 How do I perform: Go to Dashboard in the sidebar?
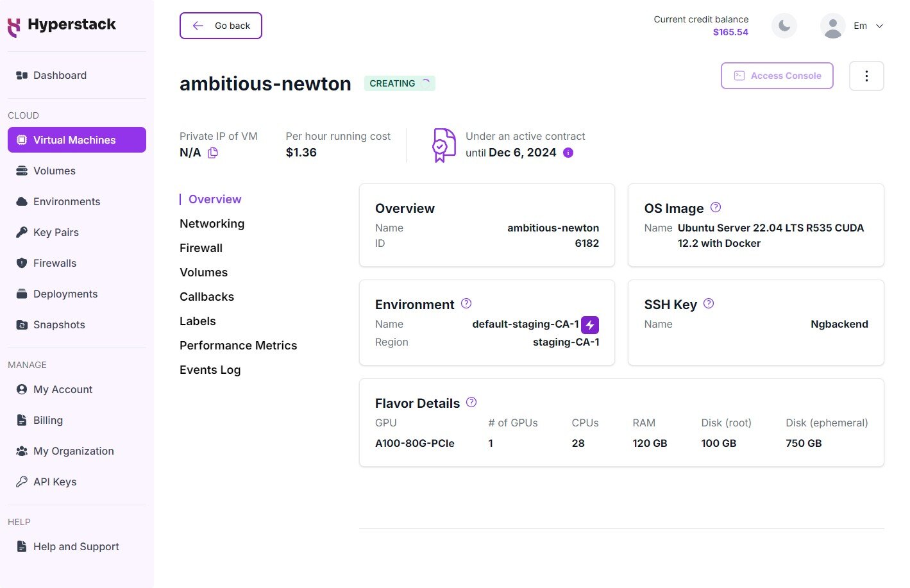click(77, 76)
